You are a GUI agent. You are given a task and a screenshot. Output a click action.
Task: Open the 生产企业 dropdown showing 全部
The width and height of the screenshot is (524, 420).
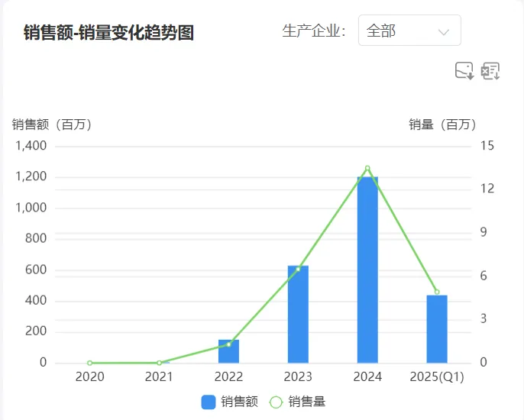pyautogui.click(x=409, y=31)
